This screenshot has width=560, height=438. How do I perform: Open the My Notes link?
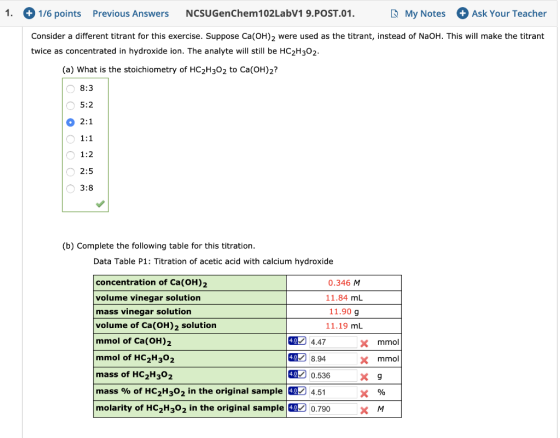(x=425, y=14)
